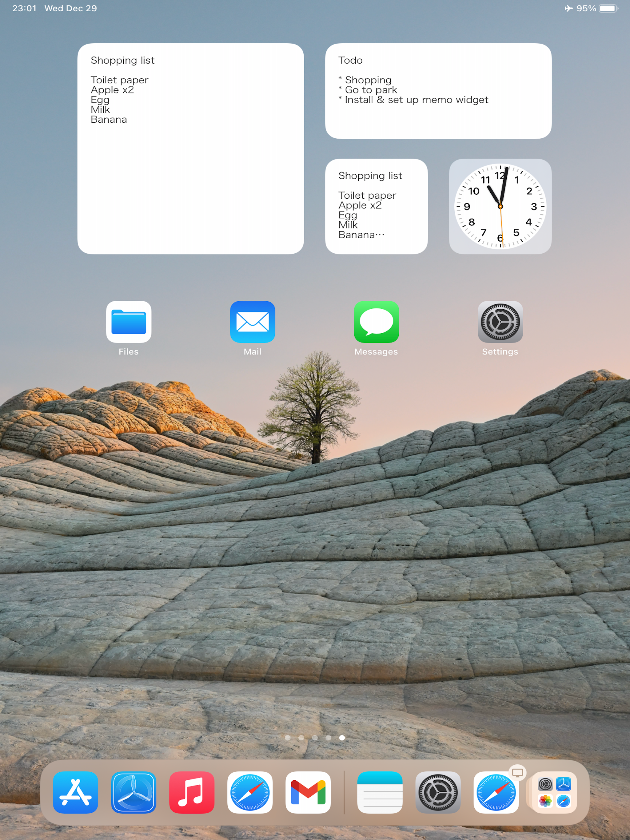Open the Music app in dock

coord(192,792)
